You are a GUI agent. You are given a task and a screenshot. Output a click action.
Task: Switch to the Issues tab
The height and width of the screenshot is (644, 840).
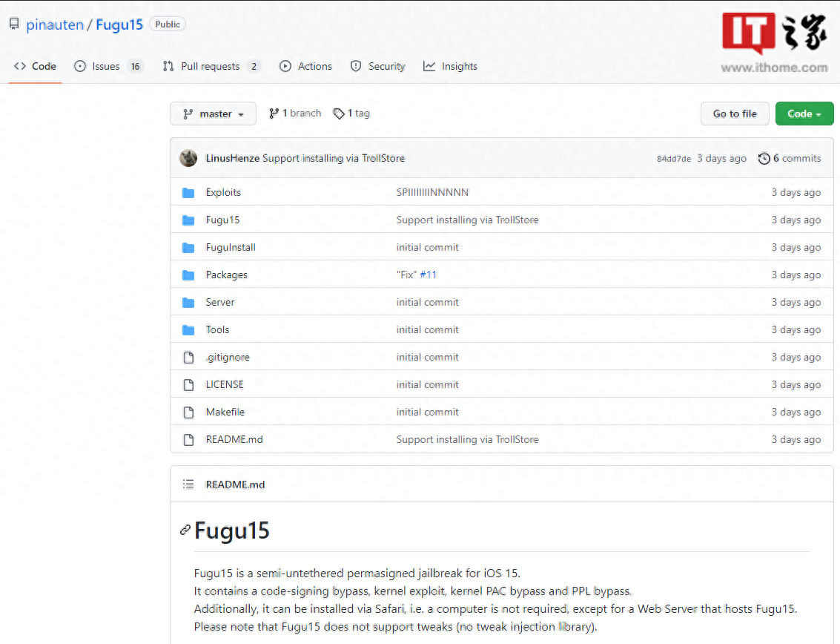108,66
